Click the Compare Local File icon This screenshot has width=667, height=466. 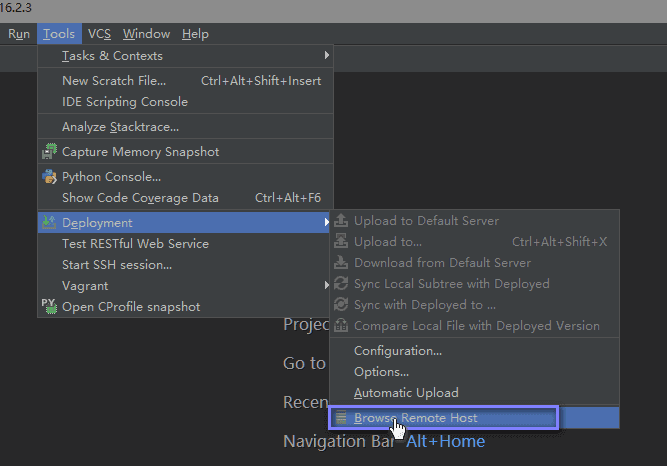(x=341, y=326)
